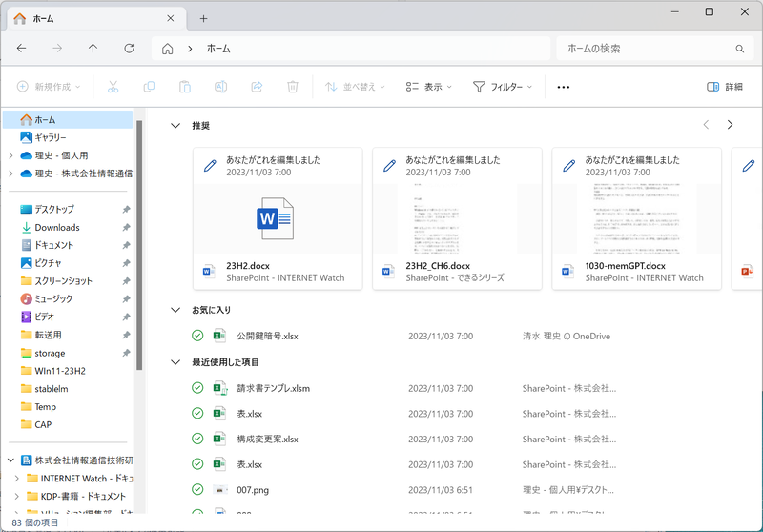Click the Rename icon in toolbar
Screen dimensions: 763x532
tap(220, 87)
